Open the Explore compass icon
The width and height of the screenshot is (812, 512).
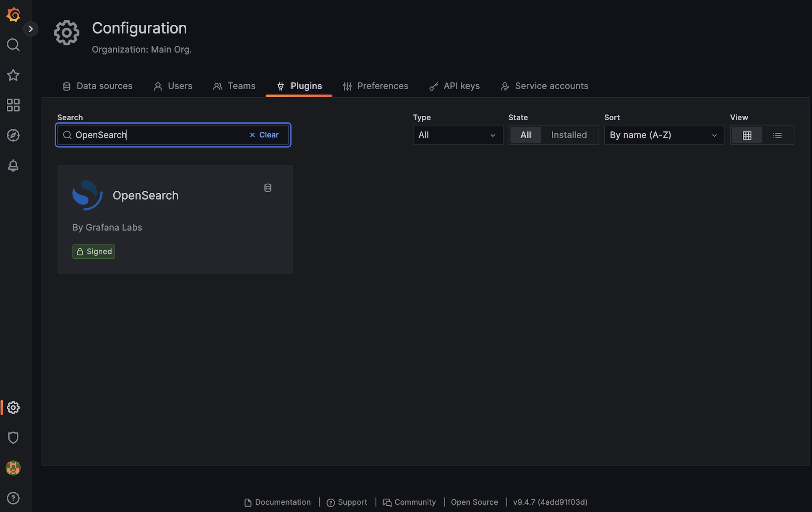click(x=13, y=135)
